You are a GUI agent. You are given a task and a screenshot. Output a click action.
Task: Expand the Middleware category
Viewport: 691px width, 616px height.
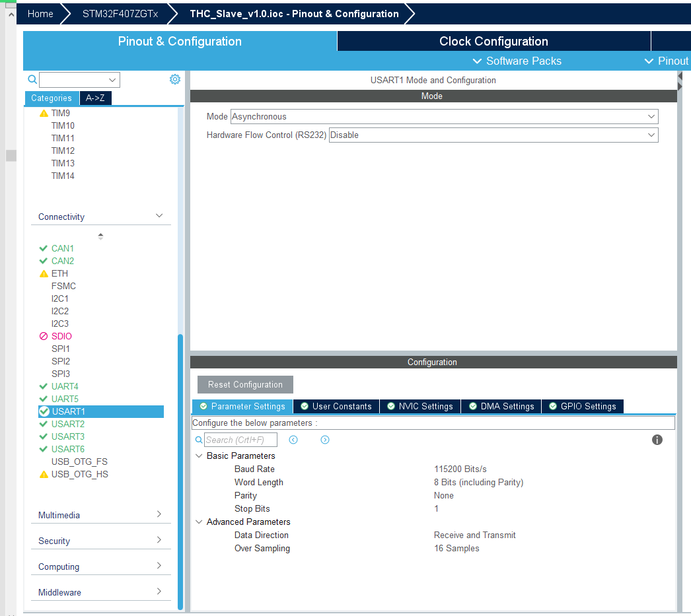click(159, 591)
